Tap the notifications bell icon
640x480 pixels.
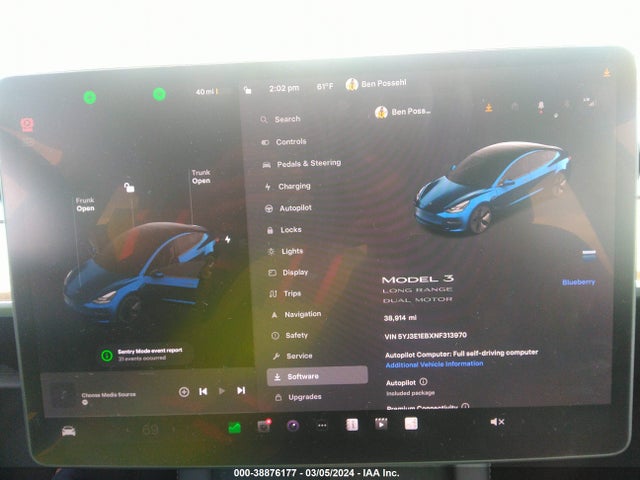coord(541,107)
